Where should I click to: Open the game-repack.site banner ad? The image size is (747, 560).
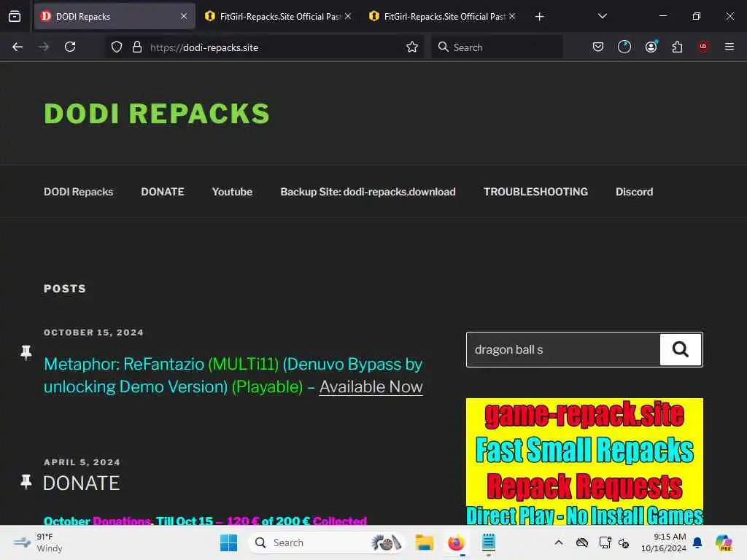pos(584,461)
